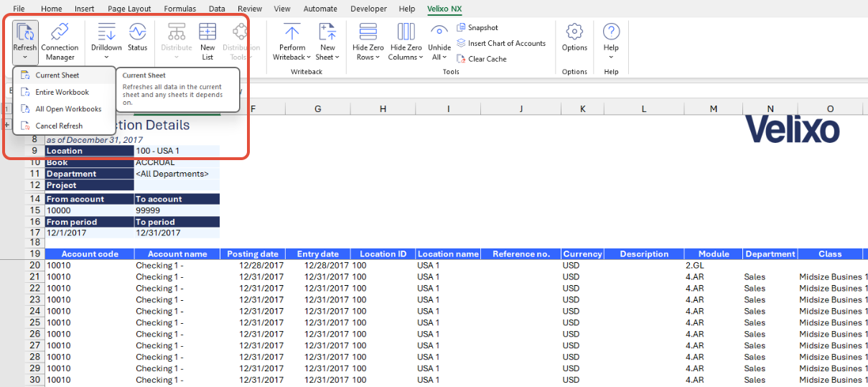868x387 pixels.
Task: Click the From account value 10000
Action: (x=89, y=210)
